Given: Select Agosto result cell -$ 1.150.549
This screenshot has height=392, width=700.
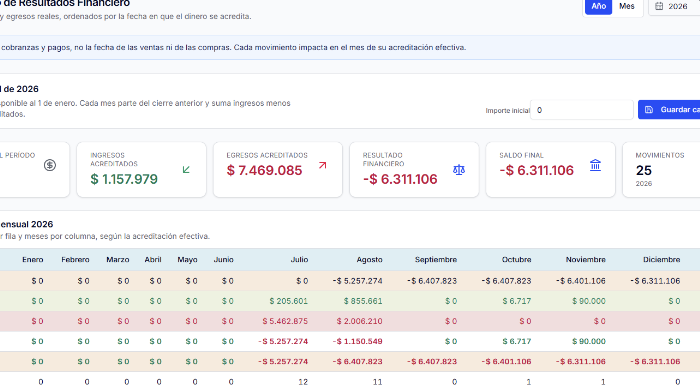Looking at the screenshot, I should [357, 341].
